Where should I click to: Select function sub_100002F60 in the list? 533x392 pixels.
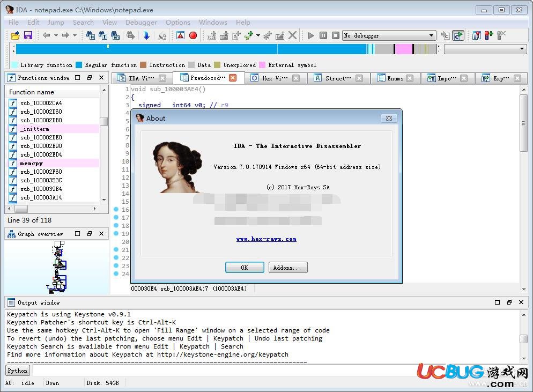click(54, 172)
